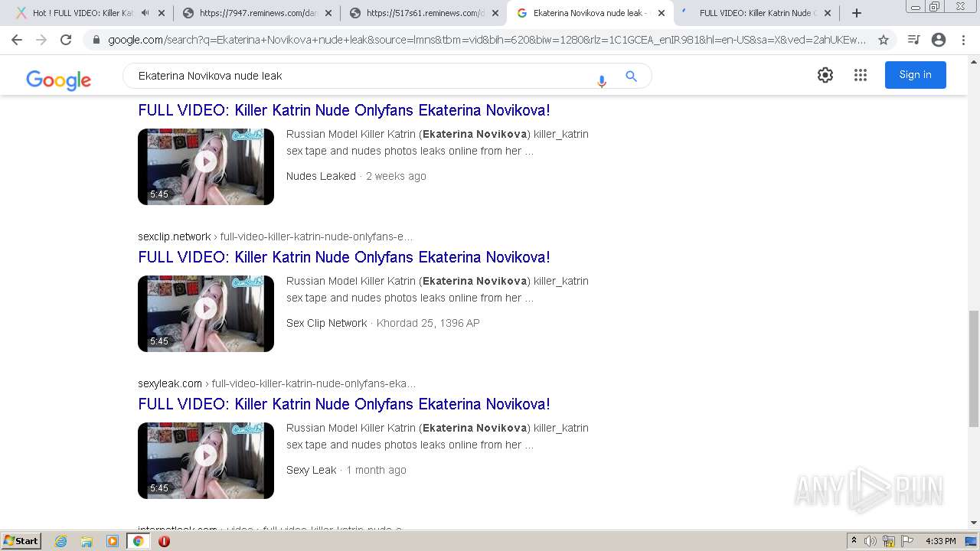This screenshot has height=551, width=980.
Task: Open Internet Explorer from the taskbar
Action: 60,541
